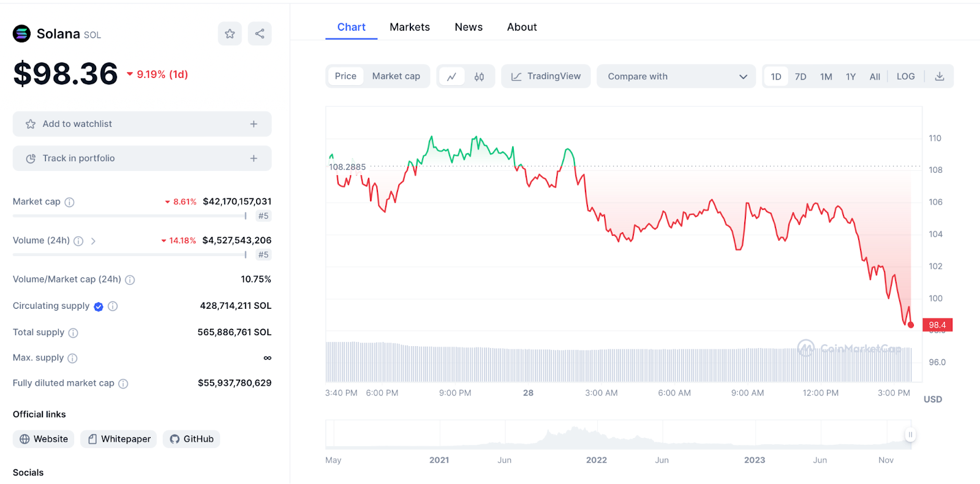This screenshot has width=980, height=484.
Task: Open Total supply info icon
Action: (73, 333)
